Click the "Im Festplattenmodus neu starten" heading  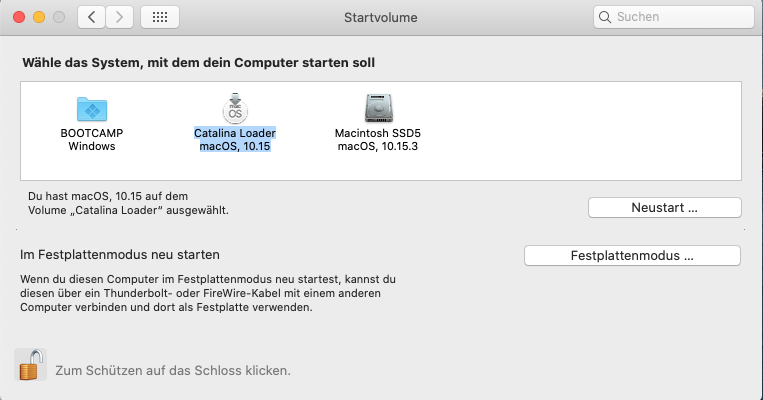(120, 255)
